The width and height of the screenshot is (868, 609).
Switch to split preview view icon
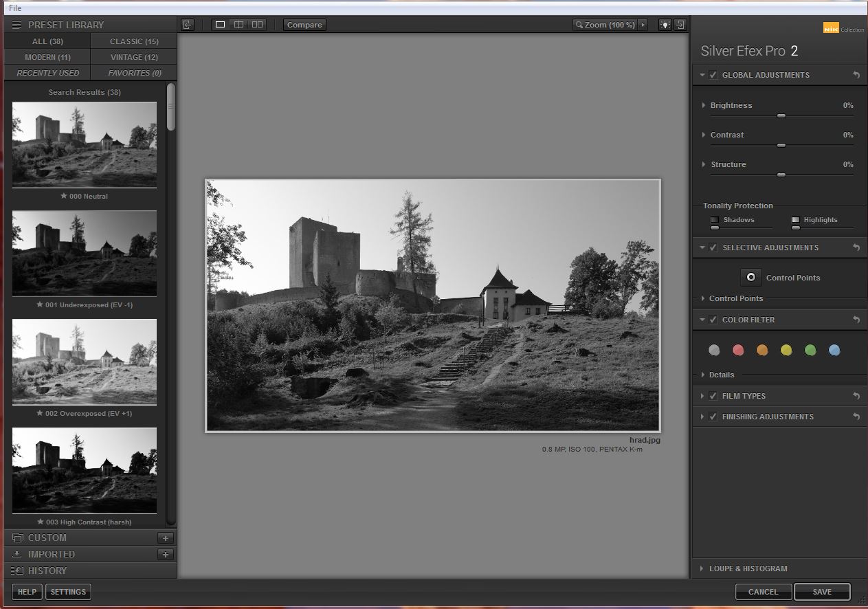238,25
